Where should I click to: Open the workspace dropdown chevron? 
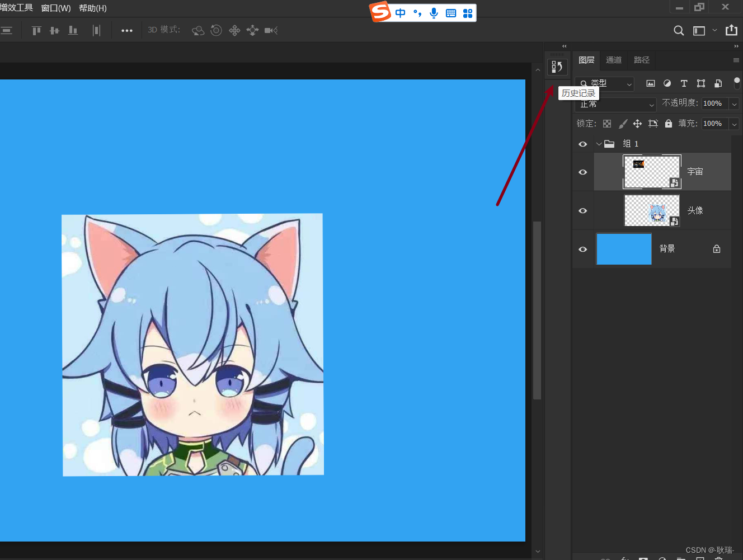[x=714, y=30]
